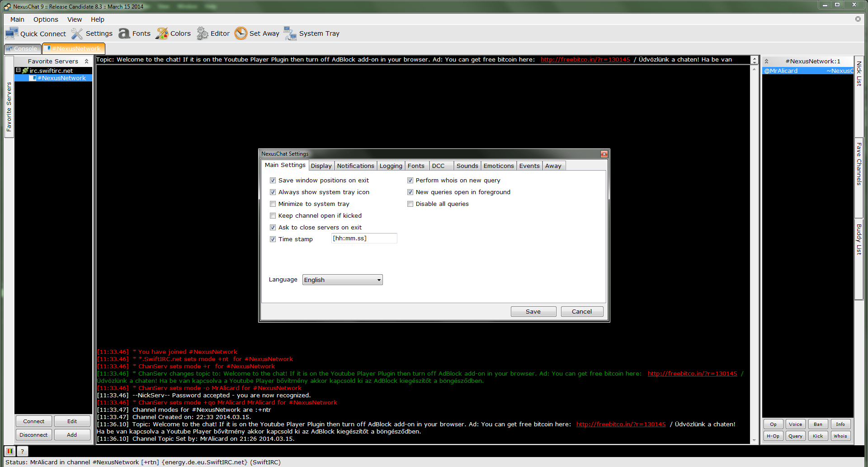
Task: Check Disable all queries option
Action: coord(410,204)
